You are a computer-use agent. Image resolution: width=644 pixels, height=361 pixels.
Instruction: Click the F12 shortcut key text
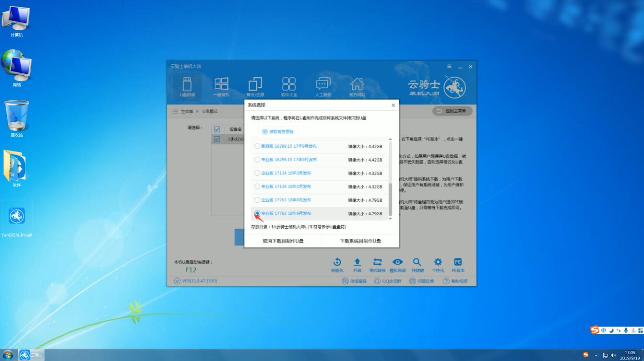(x=191, y=270)
